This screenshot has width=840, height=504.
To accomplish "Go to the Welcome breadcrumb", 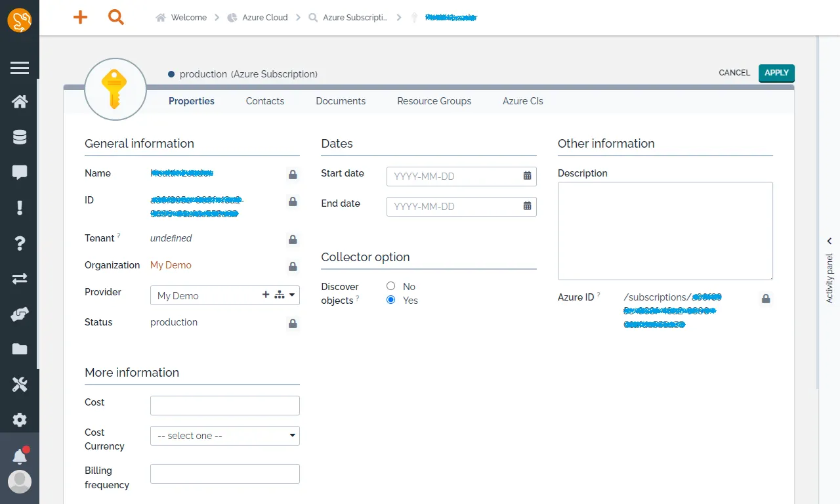I will click(189, 18).
